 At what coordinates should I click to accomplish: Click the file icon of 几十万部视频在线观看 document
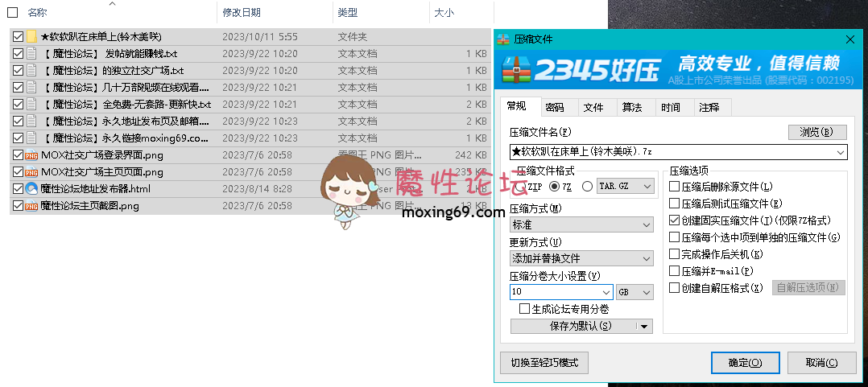pos(31,88)
